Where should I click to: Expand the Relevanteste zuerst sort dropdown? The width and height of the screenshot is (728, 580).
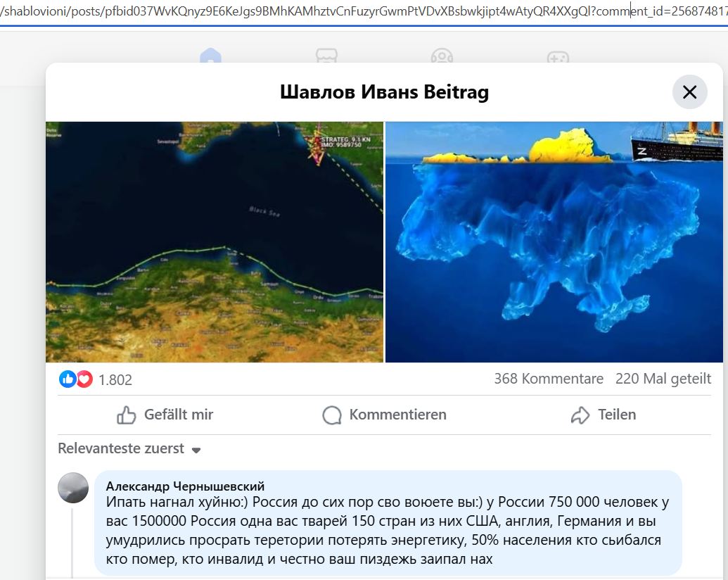coord(196,450)
